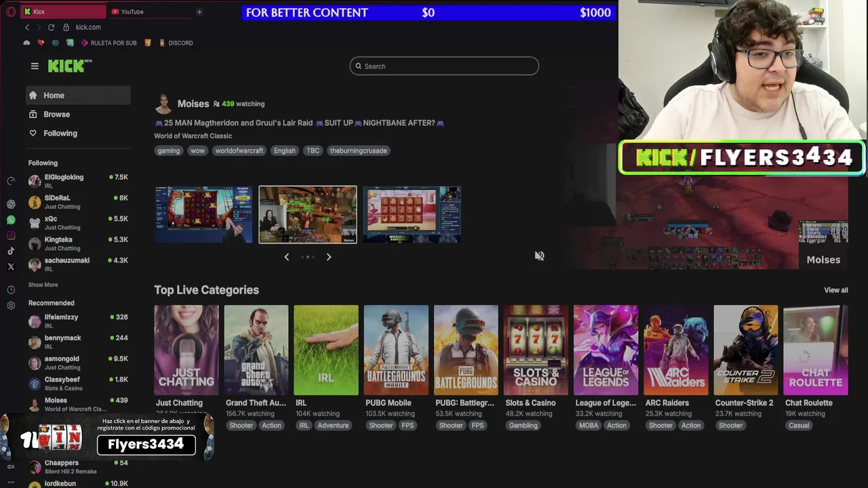The image size is (868, 488).
Task: Click the kick.com address bar
Action: 88,27
